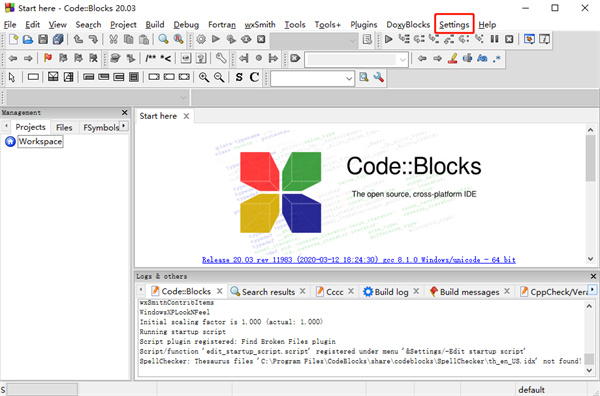Click the red-handled wrench options icon
Viewport: 600px width, 396px height.
tap(379, 77)
